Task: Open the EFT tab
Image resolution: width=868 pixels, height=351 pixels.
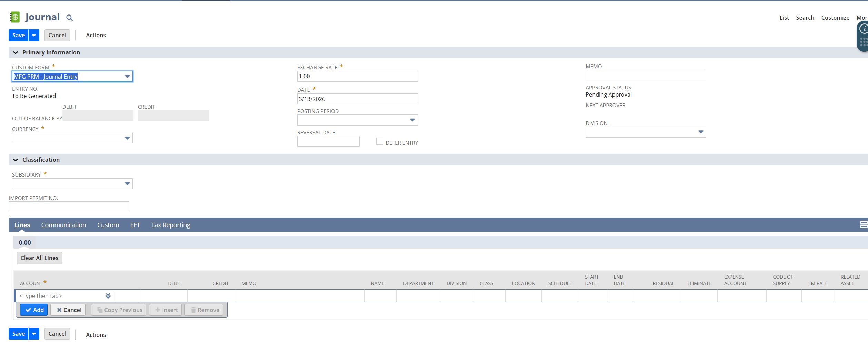Action: (135, 225)
